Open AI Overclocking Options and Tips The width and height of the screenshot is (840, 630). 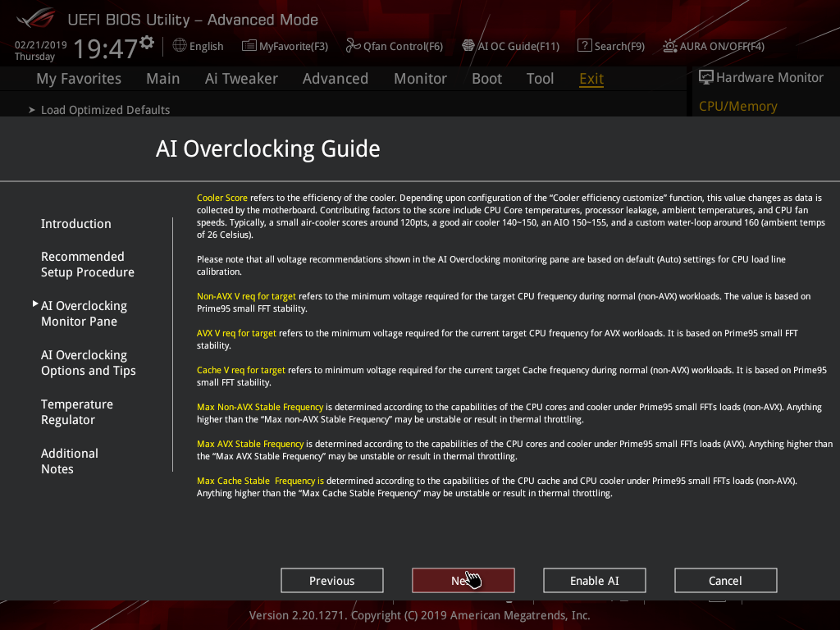[x=89, y=363]
